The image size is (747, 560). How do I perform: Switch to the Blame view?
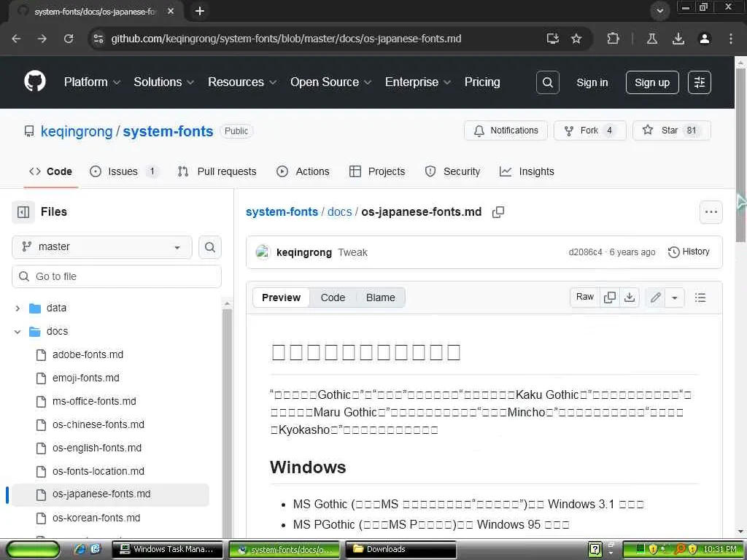click(380, 297)
